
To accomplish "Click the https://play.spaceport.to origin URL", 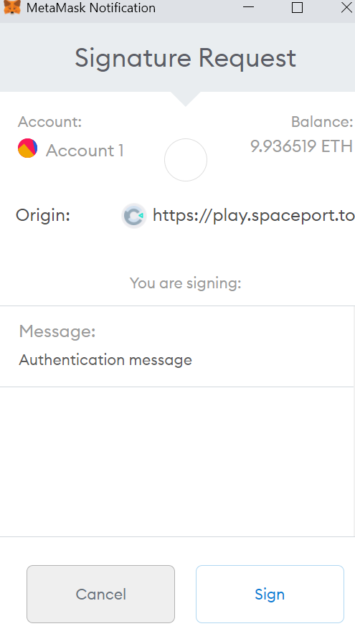I will pyautogui.click(x=253, y=215).
